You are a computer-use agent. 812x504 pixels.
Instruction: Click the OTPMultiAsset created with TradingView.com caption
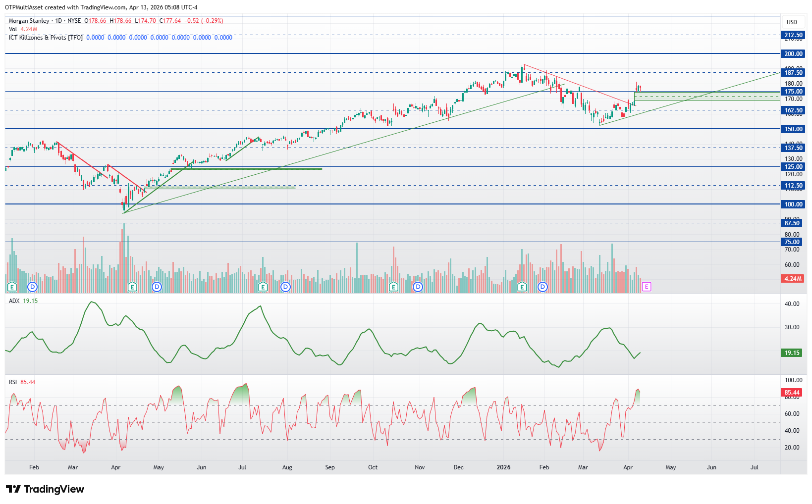101,7
